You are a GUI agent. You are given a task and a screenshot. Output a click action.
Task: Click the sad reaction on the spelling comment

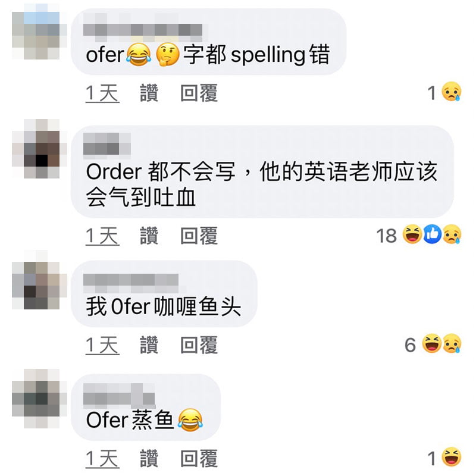click(x=452, y=92)
